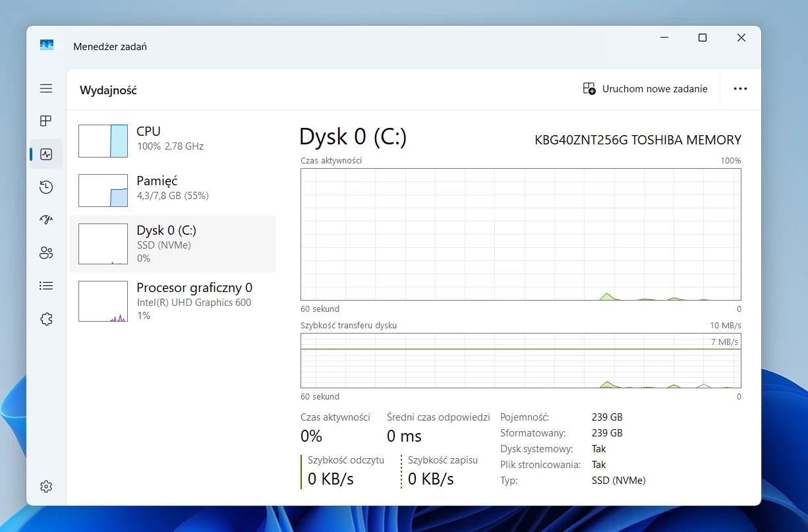Click Uruchom nowe zadanie button
This screenshot has width=808, height=532.
(645, 89)
